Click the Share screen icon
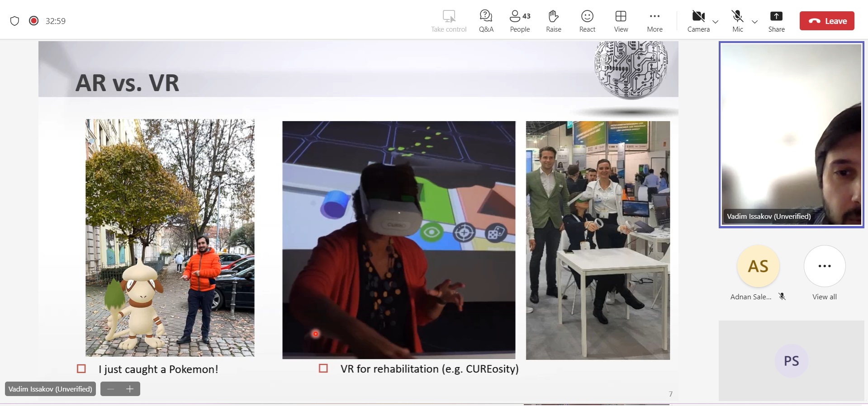Image resolution: width=868 pixels, height=406 pixels. tap(776, 21)
